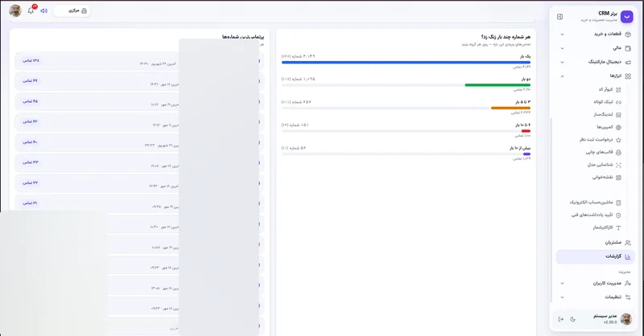This screenshot has height=336, width=644.
Task: Expand the مالی chevron
Action: point(562,48)
